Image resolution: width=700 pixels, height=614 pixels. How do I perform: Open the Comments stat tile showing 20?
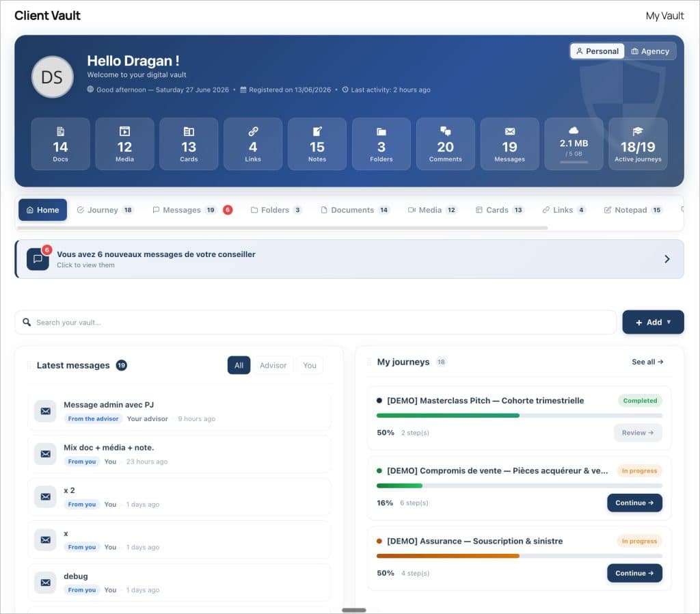point(446,144)
